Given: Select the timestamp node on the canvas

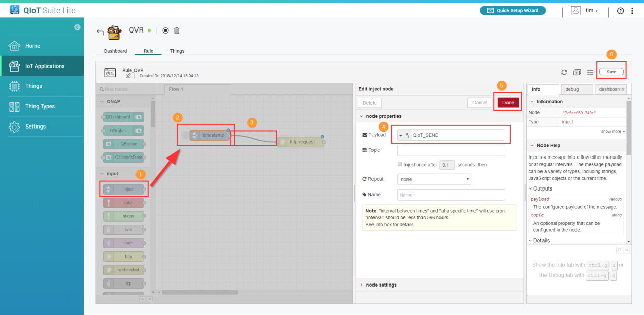Looking at the screenshot, I should (x=210, y=135).
